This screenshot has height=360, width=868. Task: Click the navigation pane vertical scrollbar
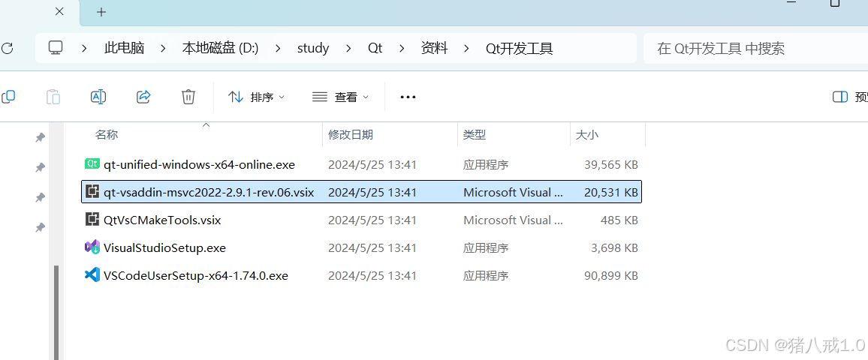tap(56, 313)
